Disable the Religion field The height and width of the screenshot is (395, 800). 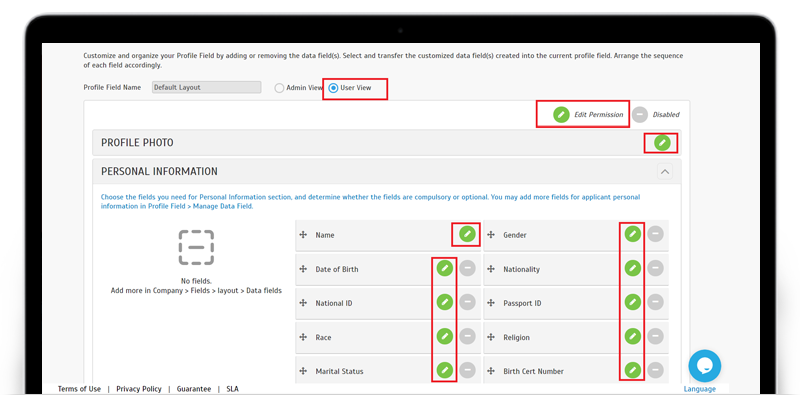pos(655,336)
